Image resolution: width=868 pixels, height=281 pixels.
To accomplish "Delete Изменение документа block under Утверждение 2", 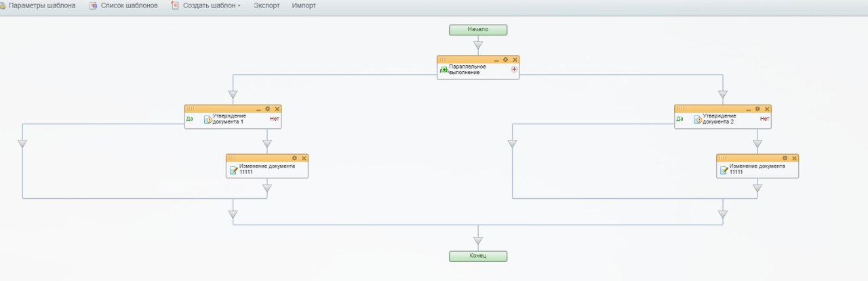I will coord(794,157).
